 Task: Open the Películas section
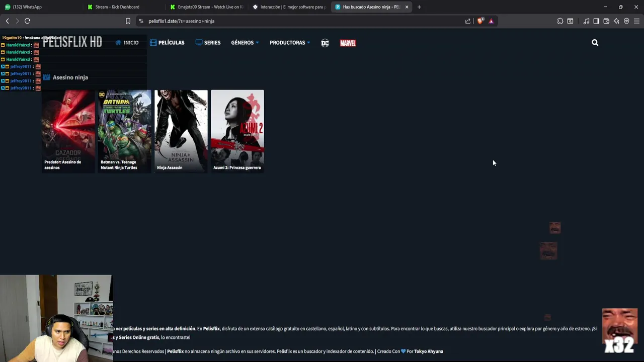(167, 43)
